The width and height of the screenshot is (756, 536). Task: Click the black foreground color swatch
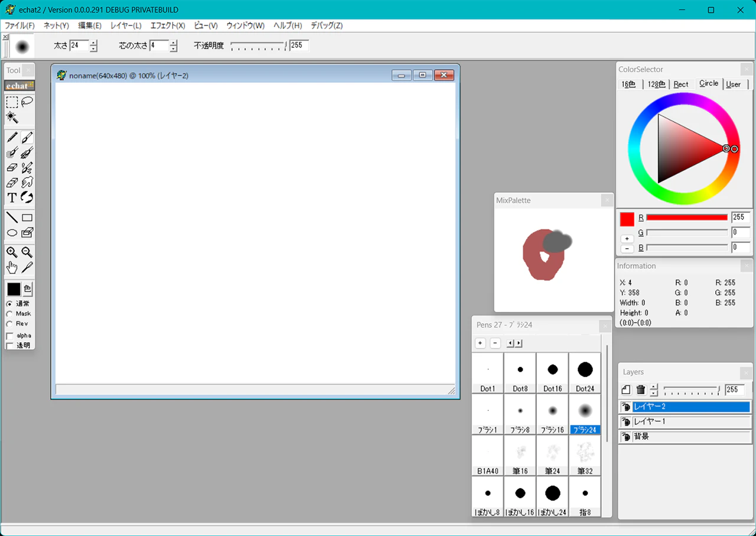pyautogui.click(x=14, y=290)
